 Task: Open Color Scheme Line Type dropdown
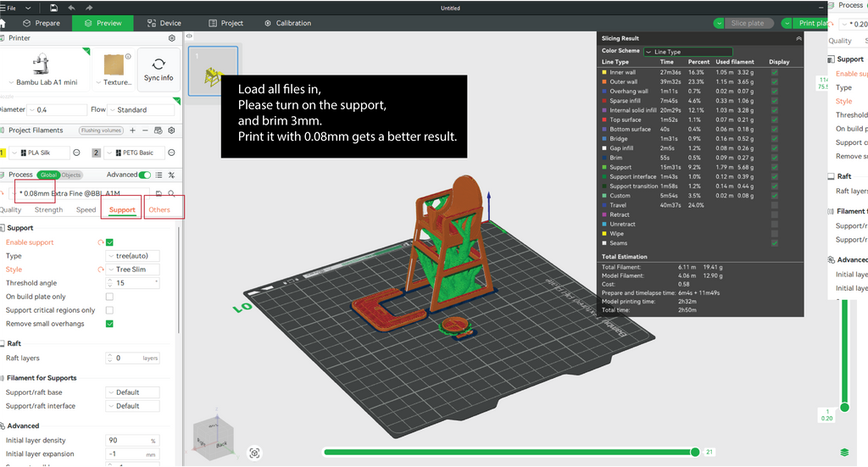click(687, 52)
